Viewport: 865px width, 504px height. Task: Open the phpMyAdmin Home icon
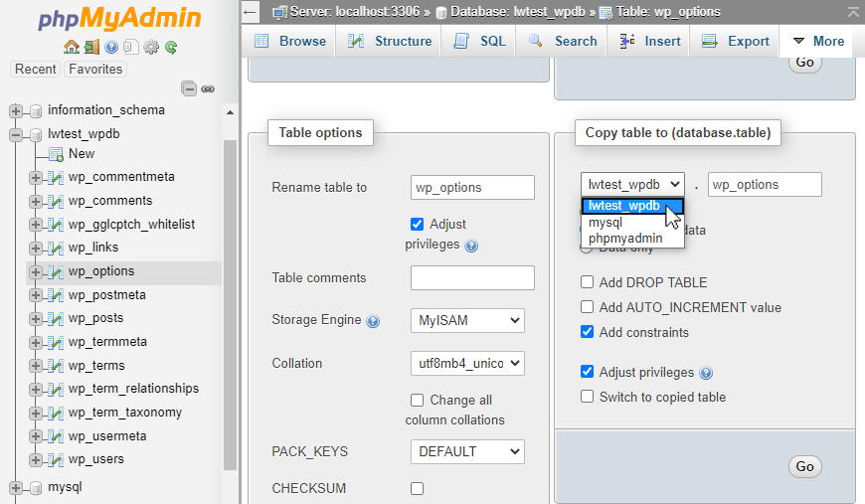pos(72,48)
